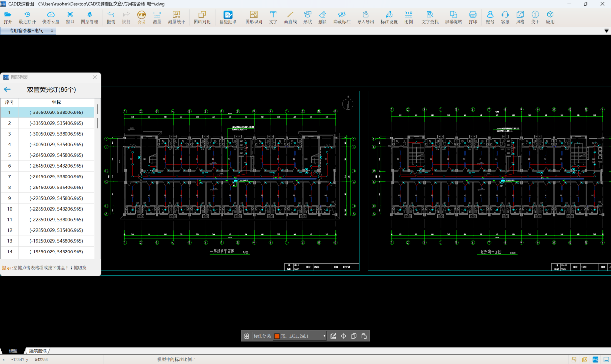611x364 pixels.
Task: Toggle the blue status bar button
Action: tap(595, 359)
